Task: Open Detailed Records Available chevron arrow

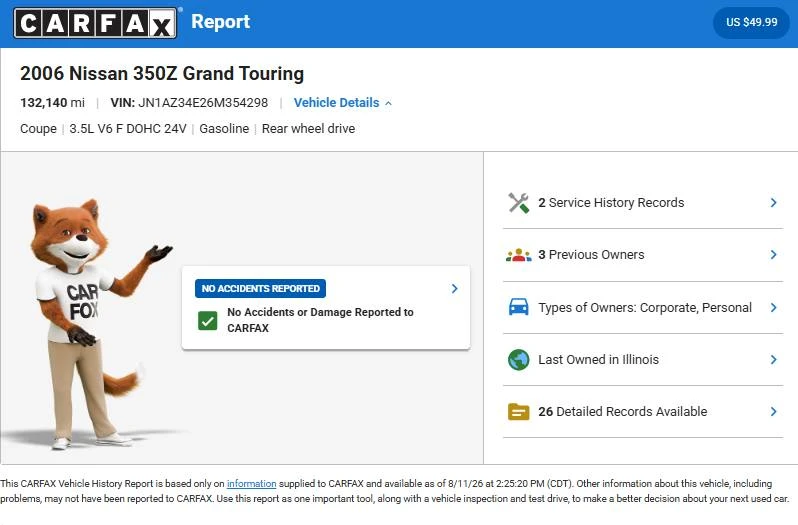Action: tap(774, 412)
